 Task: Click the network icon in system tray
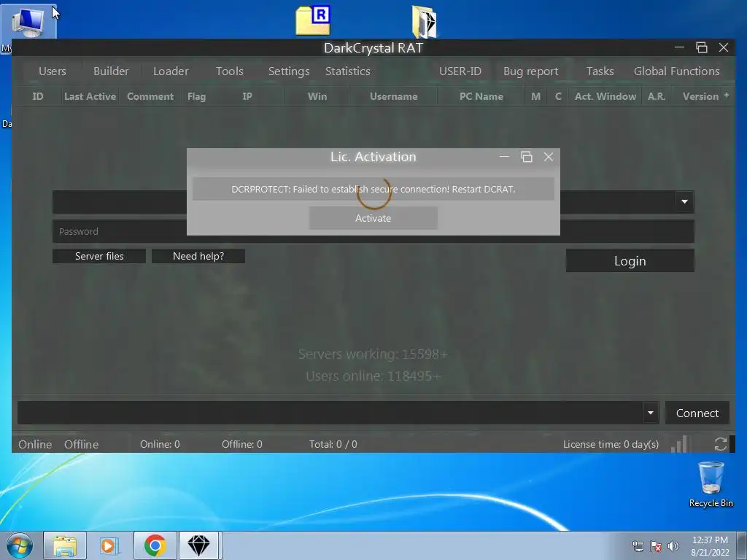click(638, 546)
